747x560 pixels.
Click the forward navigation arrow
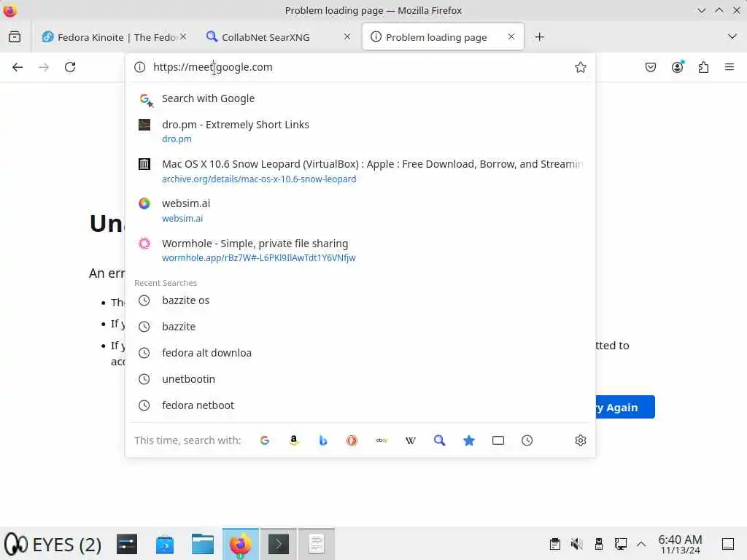click(43, 67)
